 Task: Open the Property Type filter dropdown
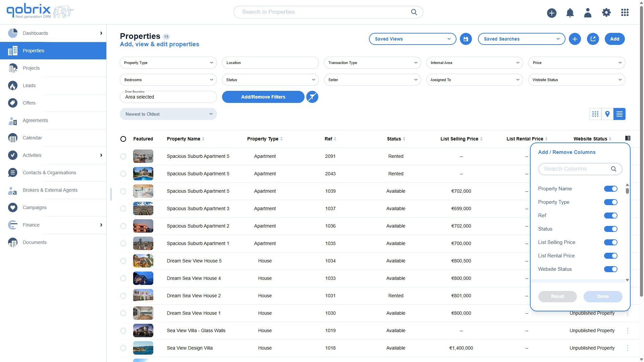point(168,63)
